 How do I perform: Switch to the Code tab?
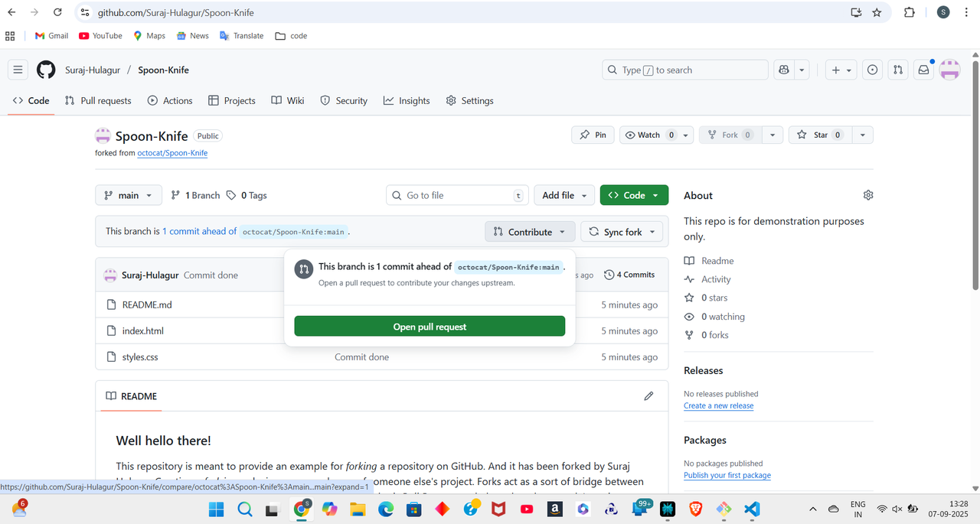[x=31, y=100]
